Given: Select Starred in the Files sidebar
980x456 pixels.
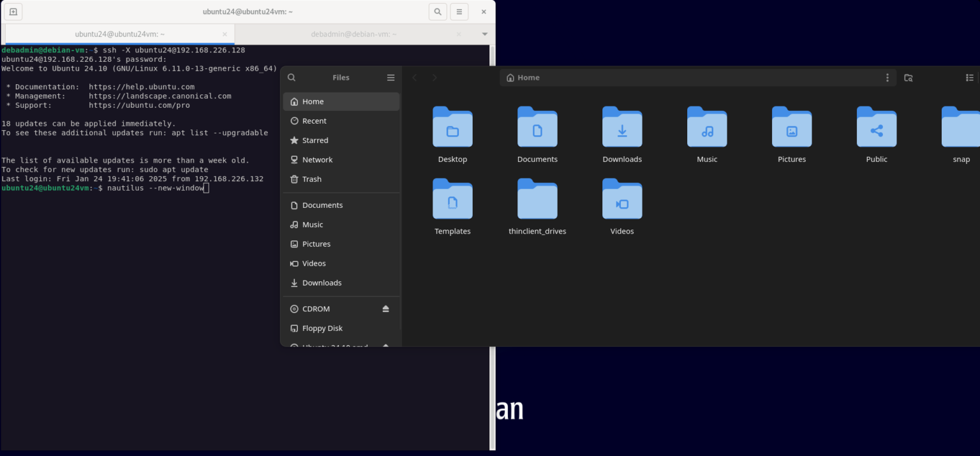Looking at the screenshot, I should point(315,140).
